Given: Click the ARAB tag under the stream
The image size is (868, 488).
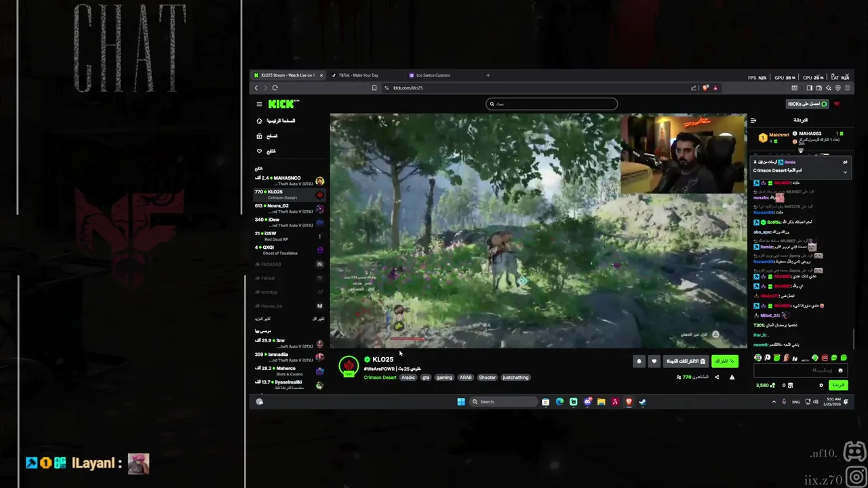Looking at the screenshot, I should (x=465, y=378).
